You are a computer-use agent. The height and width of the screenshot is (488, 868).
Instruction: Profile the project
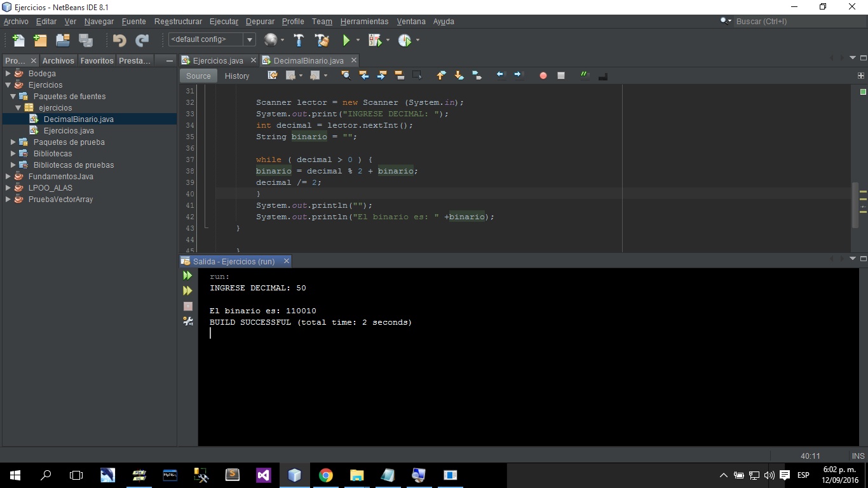pos(405,39)
